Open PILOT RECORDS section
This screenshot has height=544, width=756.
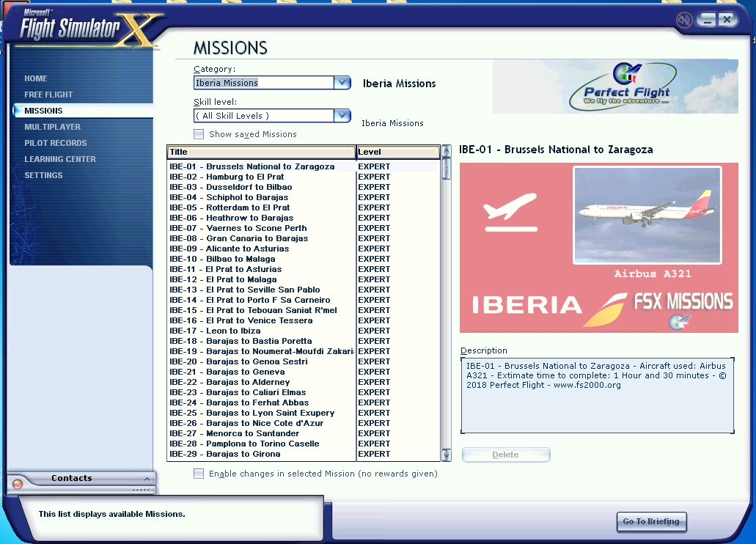56,143
